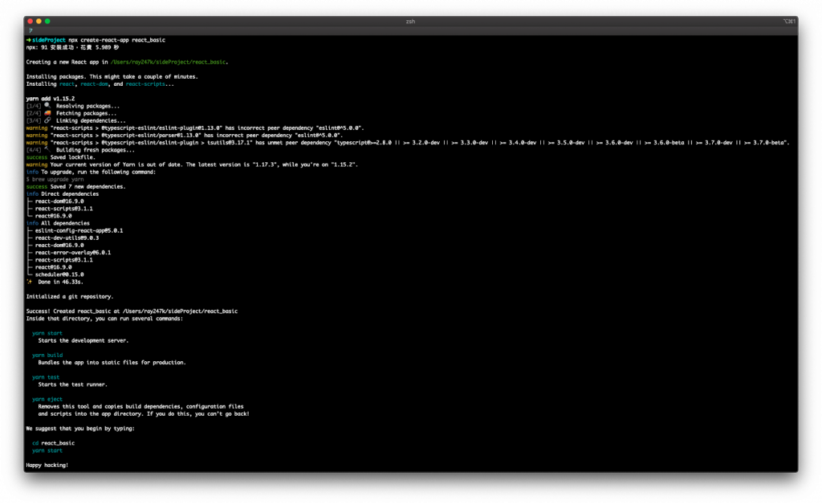
Task: Click the warning mentioning tsutils@3.17.1
Action: [408, 143]
